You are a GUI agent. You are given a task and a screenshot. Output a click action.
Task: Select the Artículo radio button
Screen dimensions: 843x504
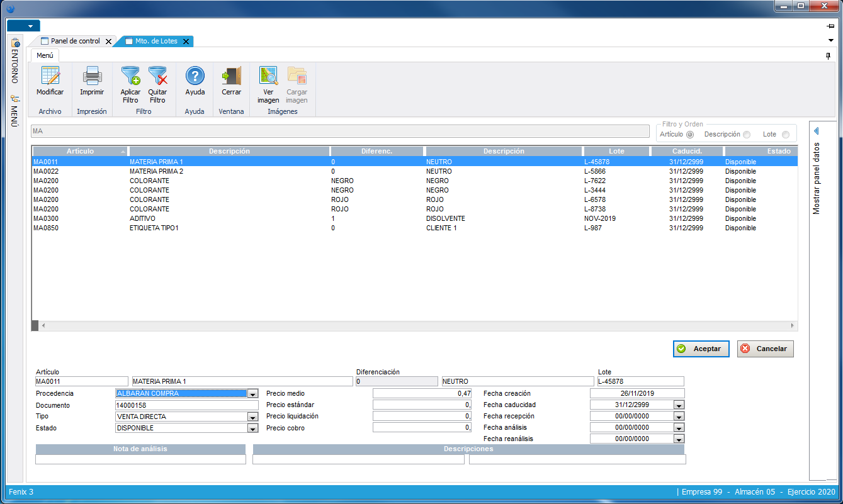point(690,135)
